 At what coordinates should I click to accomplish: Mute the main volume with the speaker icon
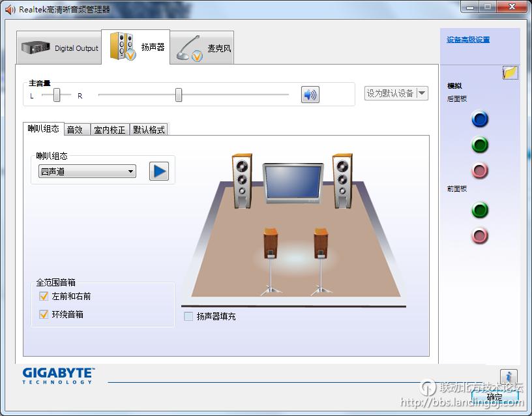[310, 94]
